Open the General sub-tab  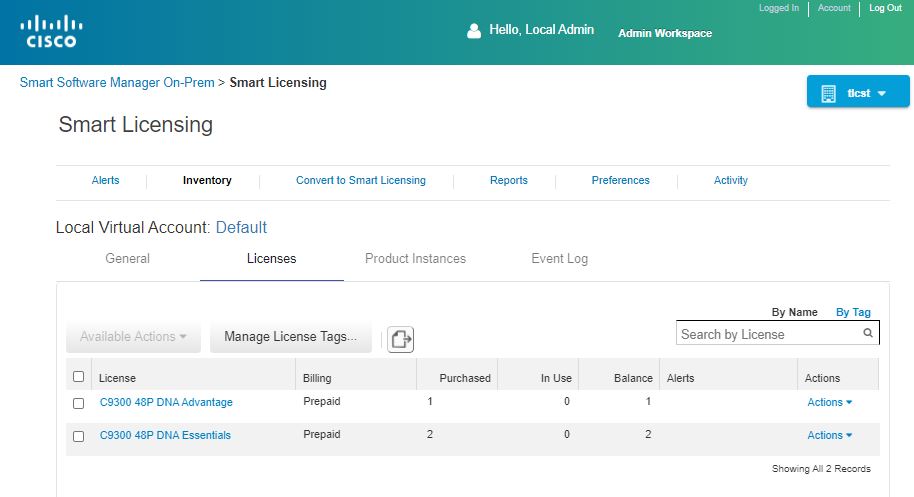[x=128, y=258]
